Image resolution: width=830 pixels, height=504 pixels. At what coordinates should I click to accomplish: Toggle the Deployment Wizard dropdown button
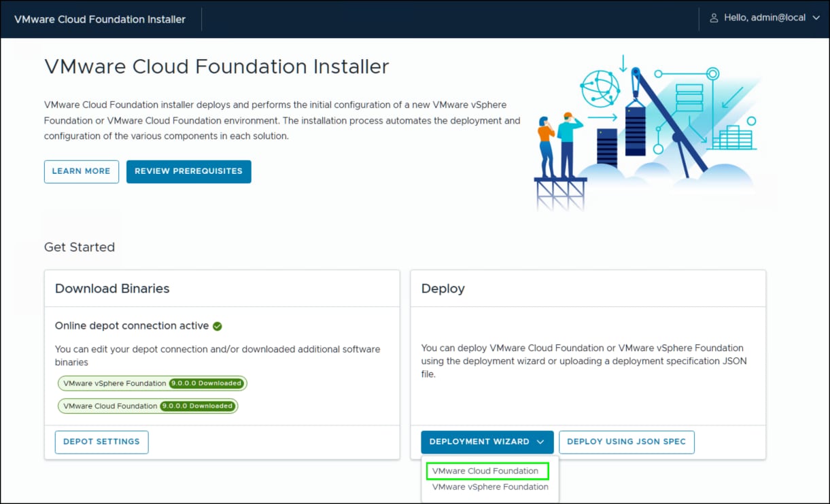[487, 442]
